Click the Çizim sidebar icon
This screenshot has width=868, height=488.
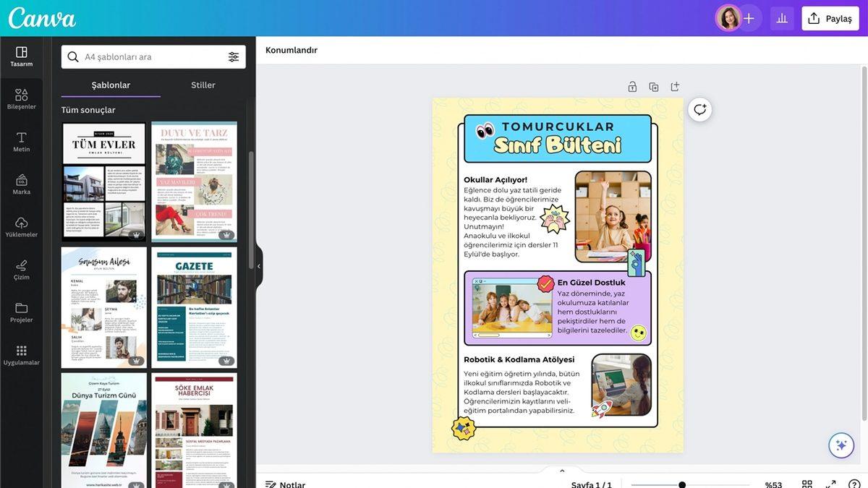pyautogui.click(x=21, y=266)
